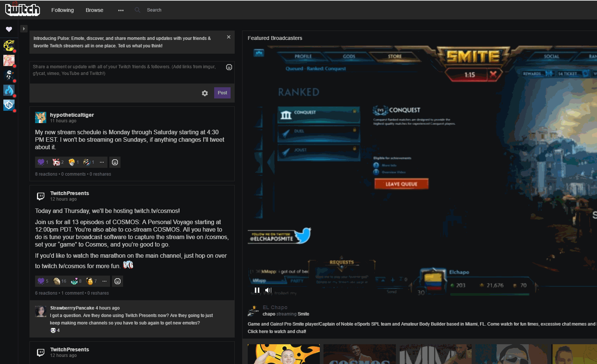Click the '8 reactions • 0 comments • 0 reshares' text

click(x=73, y=174)
